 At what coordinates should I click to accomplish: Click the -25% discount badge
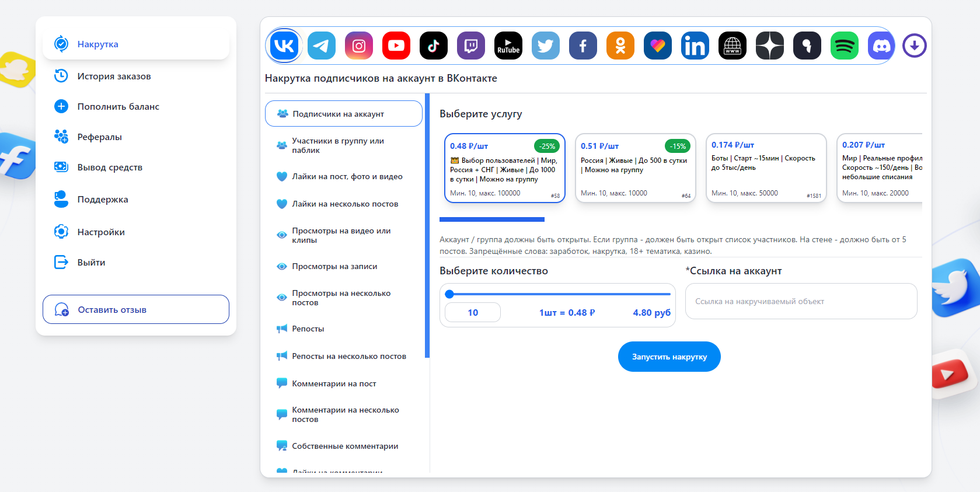point(547,146)
